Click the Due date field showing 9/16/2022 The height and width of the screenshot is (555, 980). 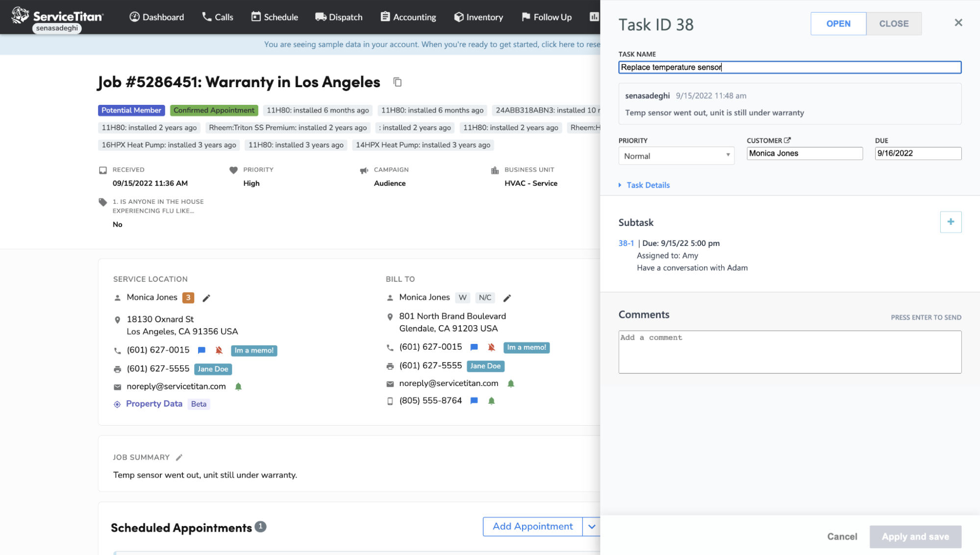[917, 153]
